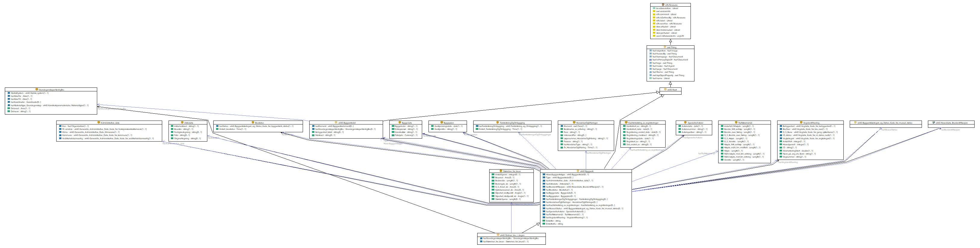This screenshot has height=248, width=980.
Task: Select the SpesielleAvtaler class title
Action: [696, 123]
